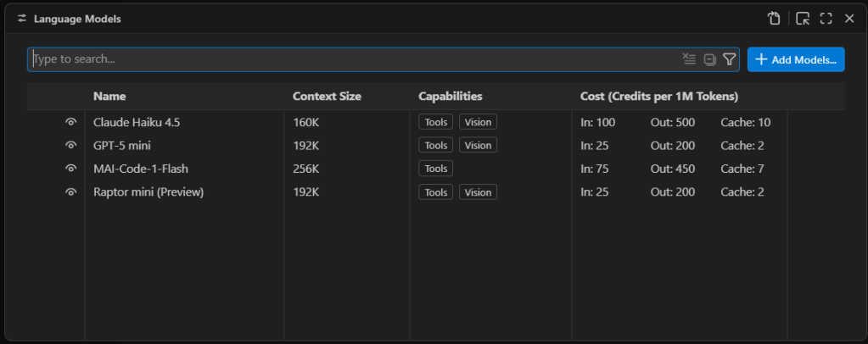Click the Tools tag for GPT-5 mini
868x344 pixels.
click(x=435, y=145)
